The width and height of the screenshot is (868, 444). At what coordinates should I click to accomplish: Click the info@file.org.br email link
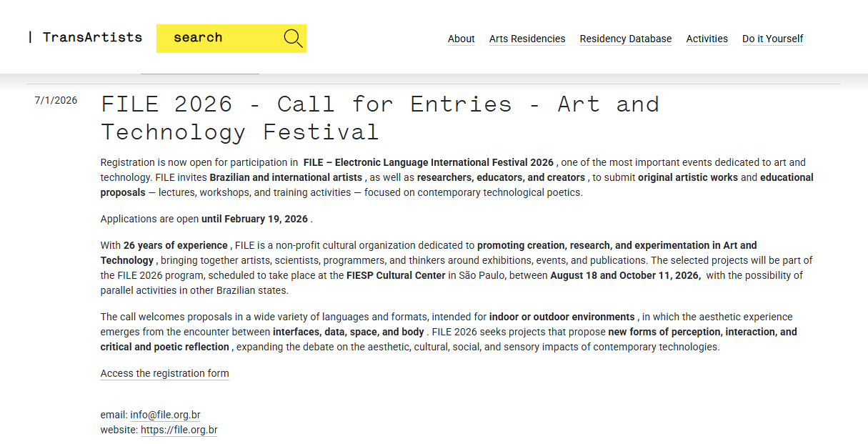[x=165, y=415]
